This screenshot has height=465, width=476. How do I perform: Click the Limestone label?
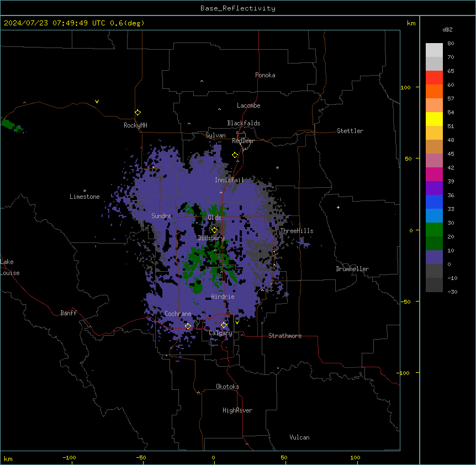84,197
